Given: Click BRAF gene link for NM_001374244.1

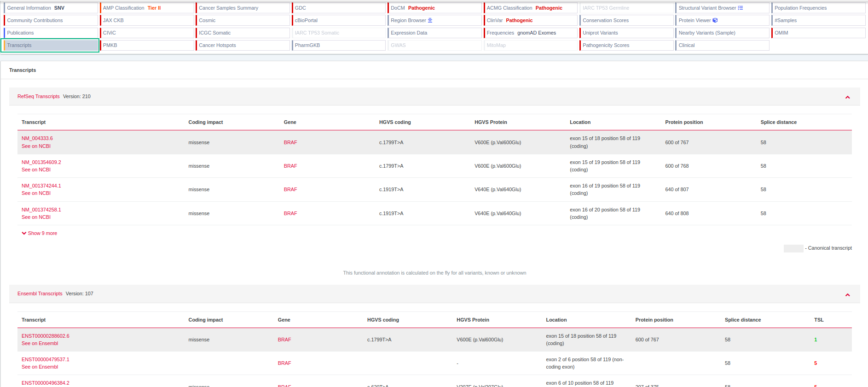Looking at the screenshot, I should coord(290,189).
